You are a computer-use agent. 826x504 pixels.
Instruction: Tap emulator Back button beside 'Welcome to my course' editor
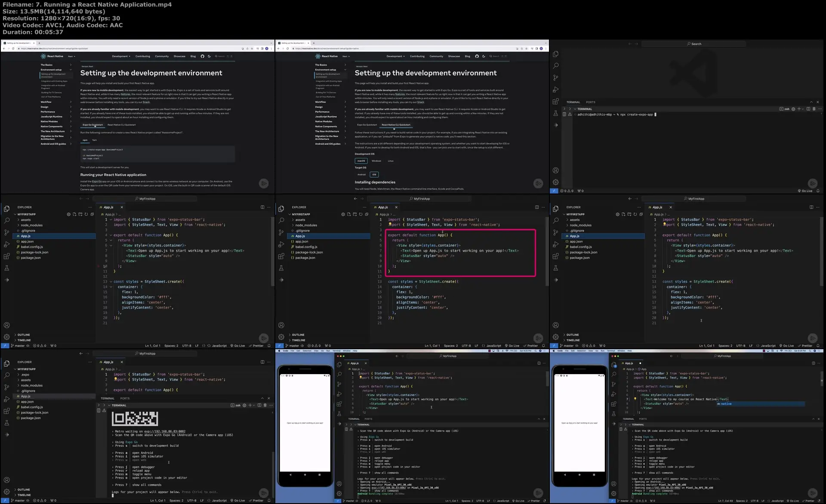[x=564, y=475]
